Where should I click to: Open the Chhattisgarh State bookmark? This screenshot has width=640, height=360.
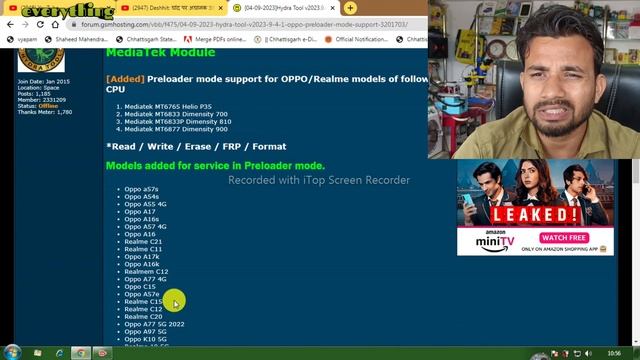click(x=146, y=40)
